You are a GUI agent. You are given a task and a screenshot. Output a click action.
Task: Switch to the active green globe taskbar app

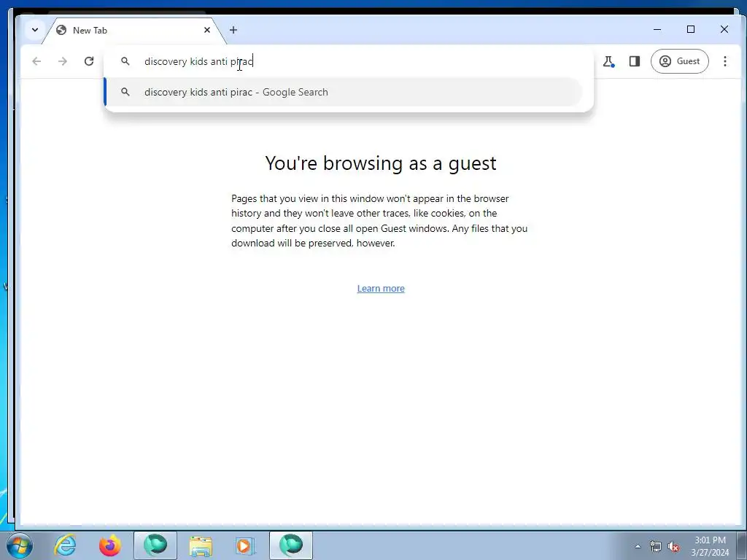(x=291, y=545)
